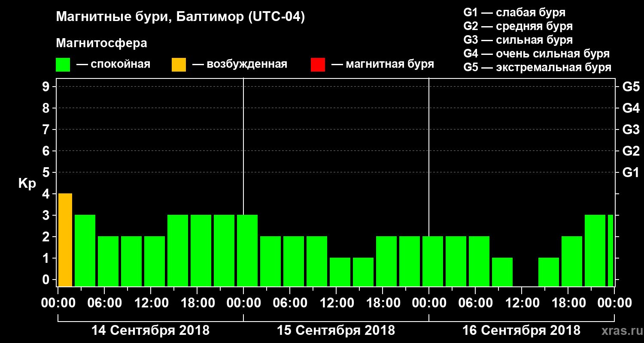The width and height of the screenshot is (644, 343).
Task: Click the '— спокойная' legend text
Action: point(113,65)
